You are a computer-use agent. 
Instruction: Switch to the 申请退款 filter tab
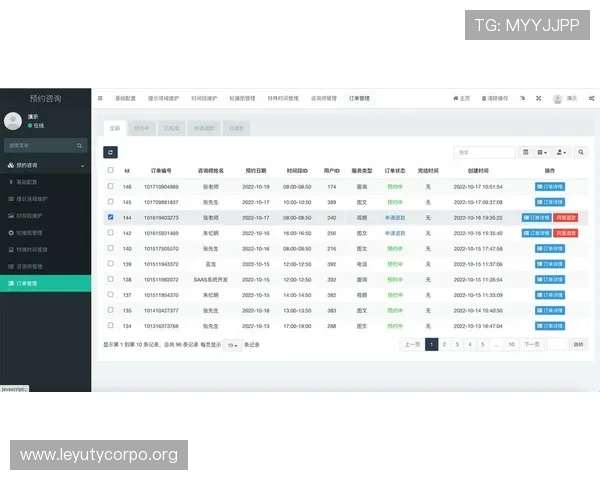click(204, 128)
